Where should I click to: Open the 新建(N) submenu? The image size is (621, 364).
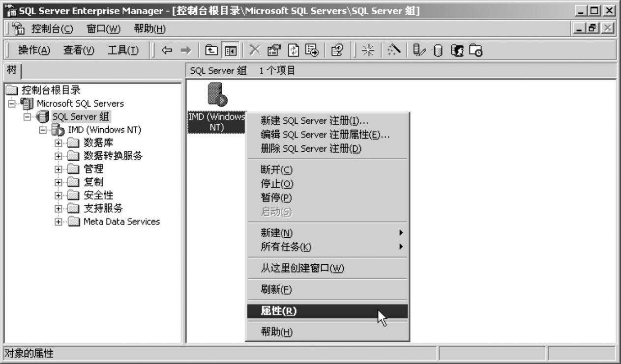pos(327,233)
